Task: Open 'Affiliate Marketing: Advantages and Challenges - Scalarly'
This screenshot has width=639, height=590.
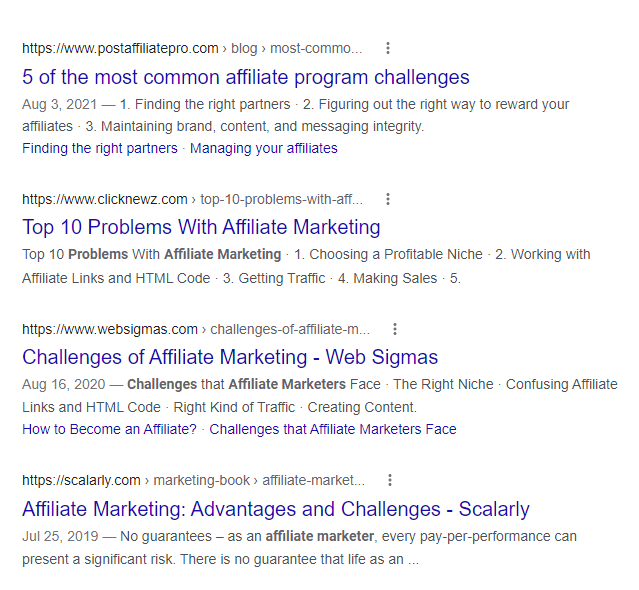Action: click(275, 509)
